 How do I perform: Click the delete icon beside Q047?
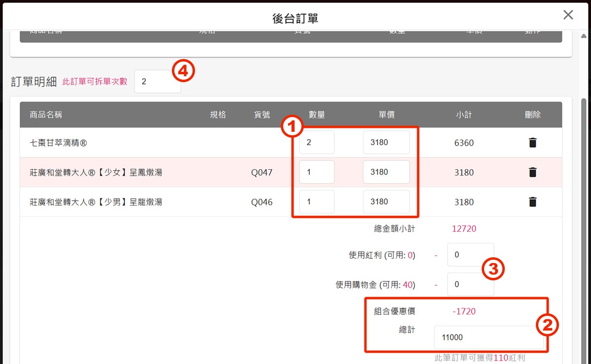(x=532, y=172)
